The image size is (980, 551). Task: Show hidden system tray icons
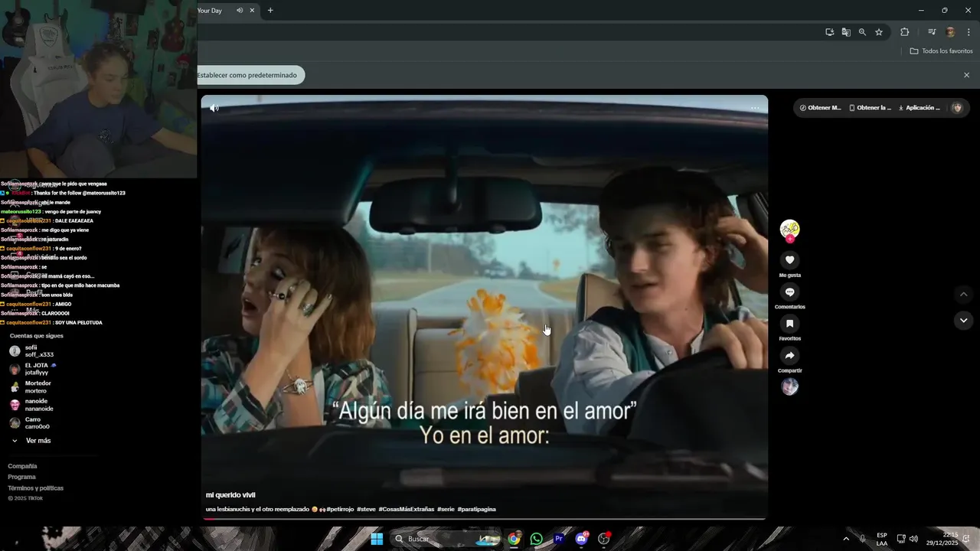pos(846,539)
